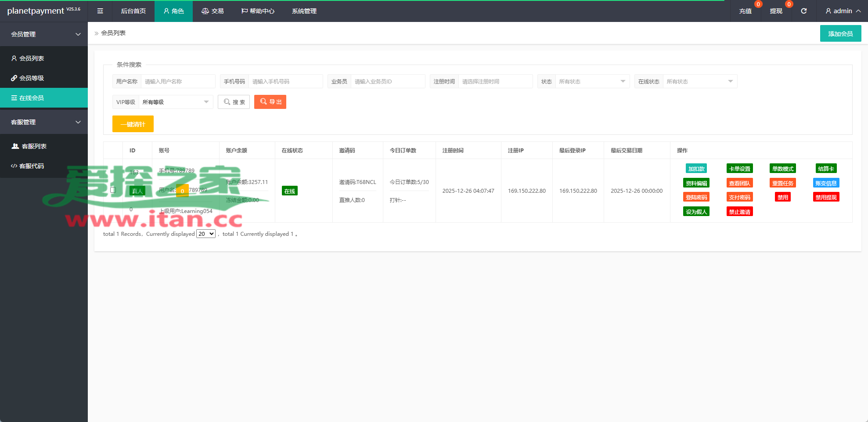Image resolution: width=868 pixels, height=422 pixels.
Task: Open the VIP等级 level dropdown
Action: pos(175,102)
